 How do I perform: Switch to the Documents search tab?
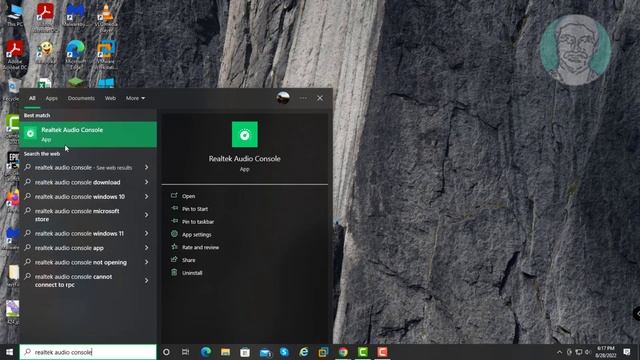point(81,98)
